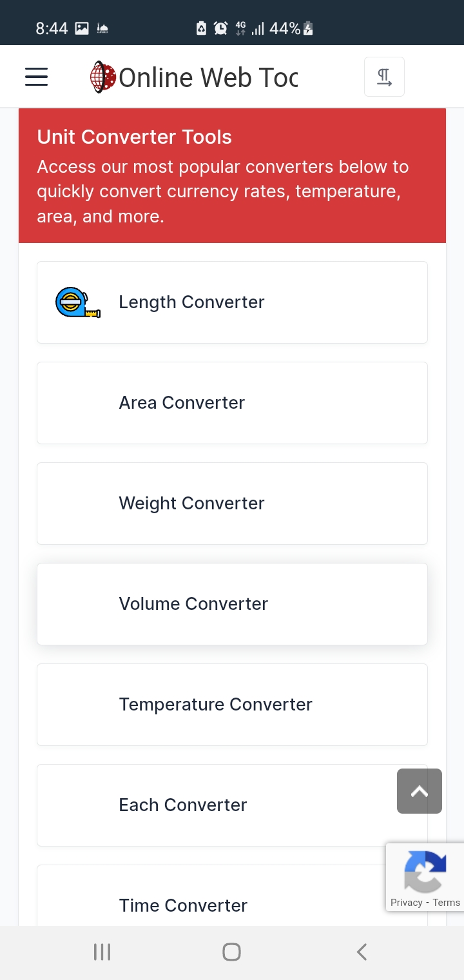Select Weight Converter from list

232,504
